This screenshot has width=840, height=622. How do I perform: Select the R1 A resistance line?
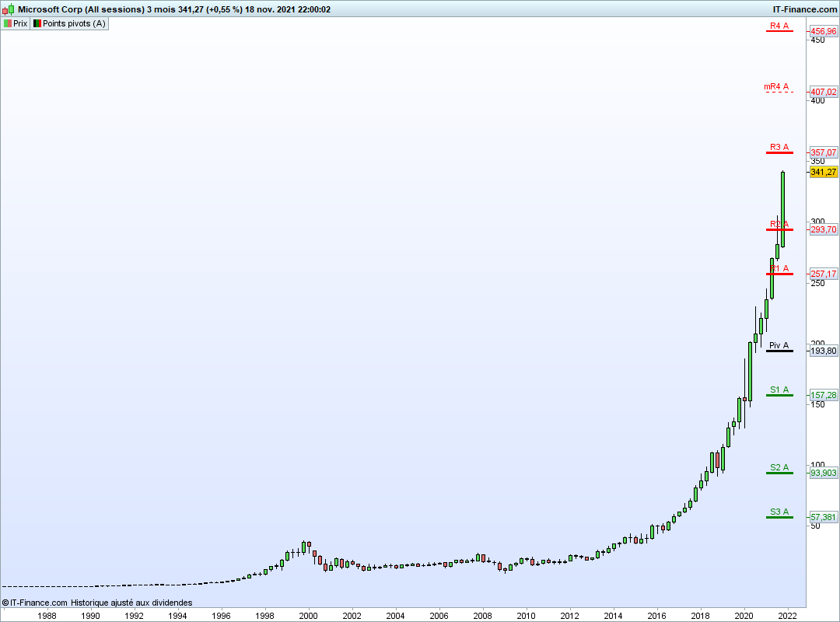[779, 274]
